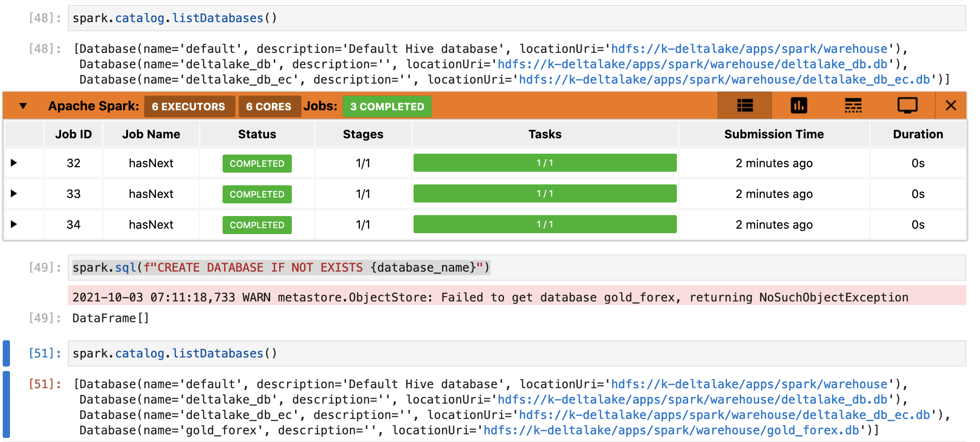Show the event timeline view icon
980x442 pixels.
[x=853, y=106]
